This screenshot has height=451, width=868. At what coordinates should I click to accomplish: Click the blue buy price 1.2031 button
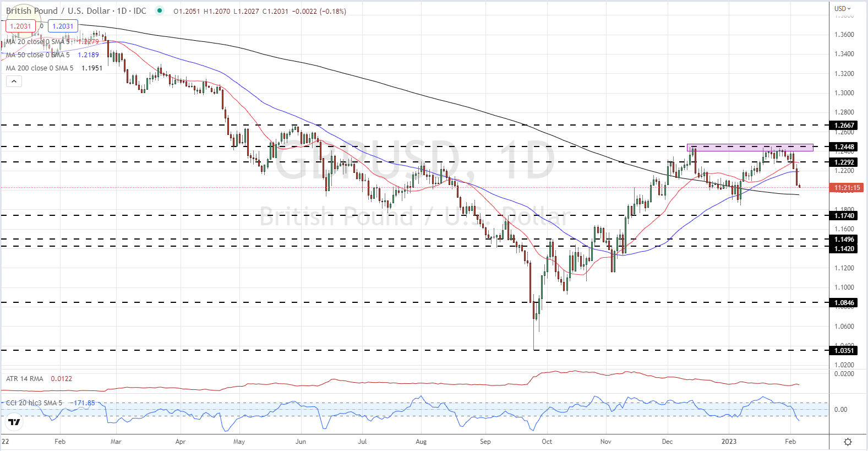click(63, 26)
